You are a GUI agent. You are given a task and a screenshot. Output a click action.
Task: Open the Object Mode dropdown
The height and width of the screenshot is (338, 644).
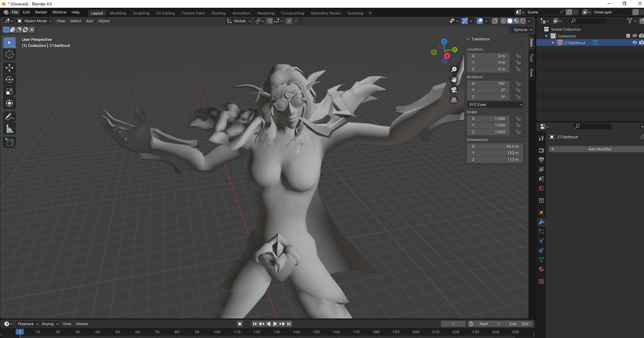pyautogui.click(x=34, y=21)
